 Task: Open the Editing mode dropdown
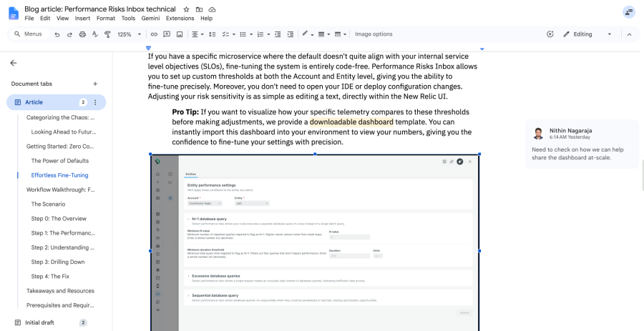point(587,34)
